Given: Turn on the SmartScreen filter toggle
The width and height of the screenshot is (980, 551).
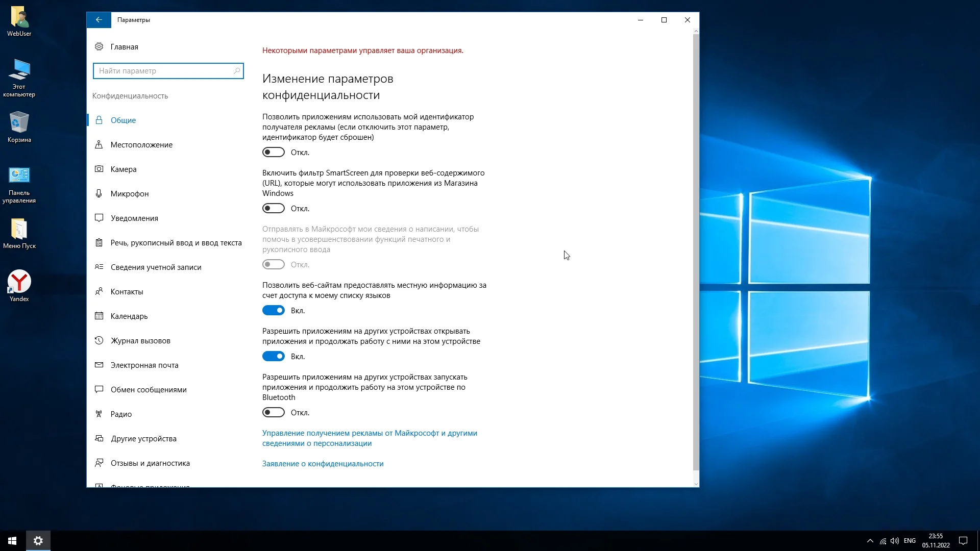Looking at the screenshot, I should coord(274,208).
